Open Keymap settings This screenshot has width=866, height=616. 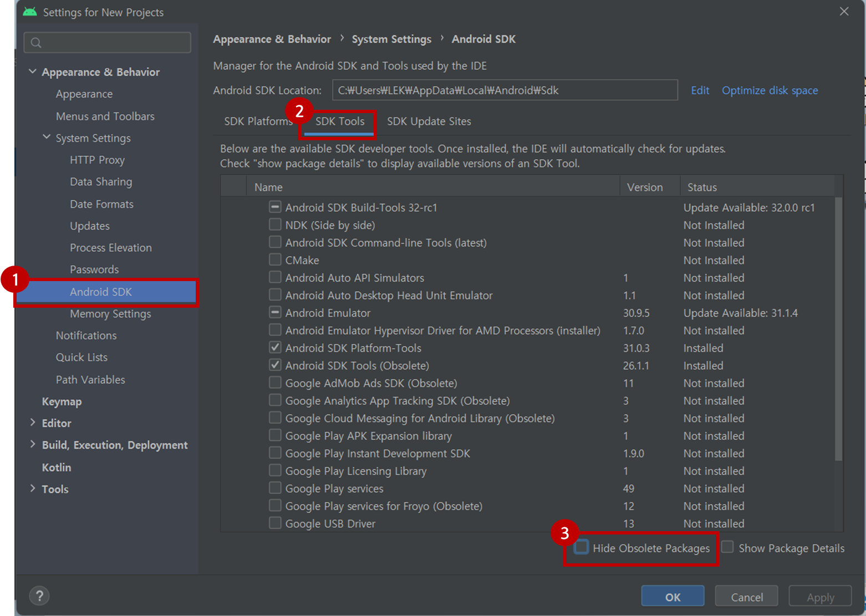pos(62,401)
